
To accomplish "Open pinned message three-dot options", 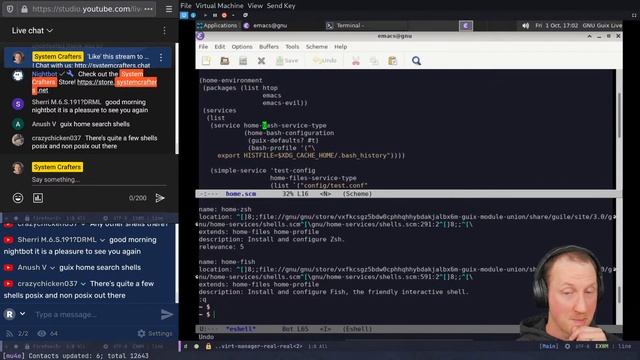I will click(161, 58).
